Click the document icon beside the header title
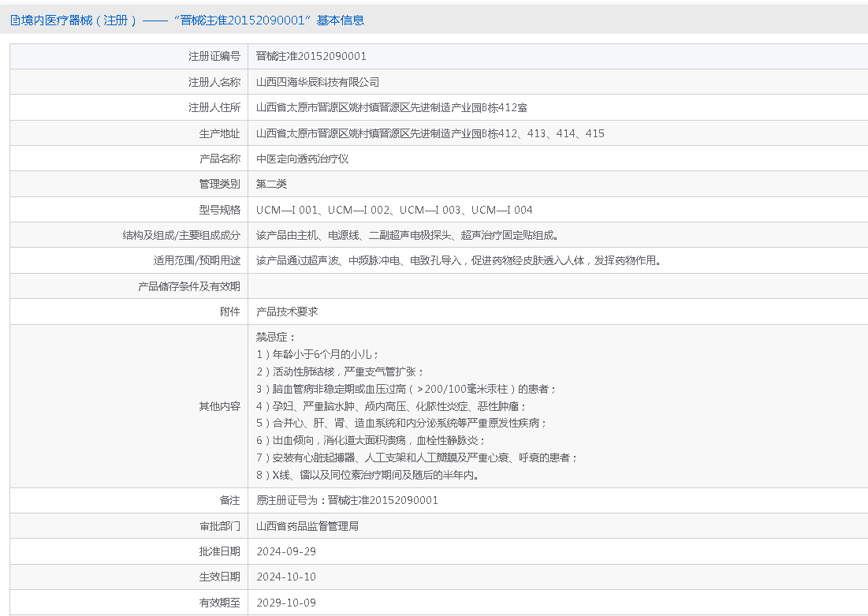The image size is (868, 616). point(15,21)
